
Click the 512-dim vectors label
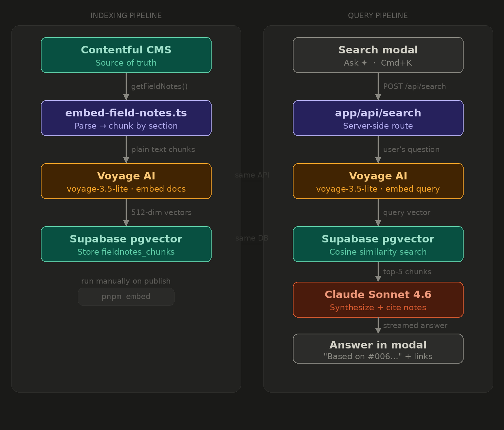[162, 212]
